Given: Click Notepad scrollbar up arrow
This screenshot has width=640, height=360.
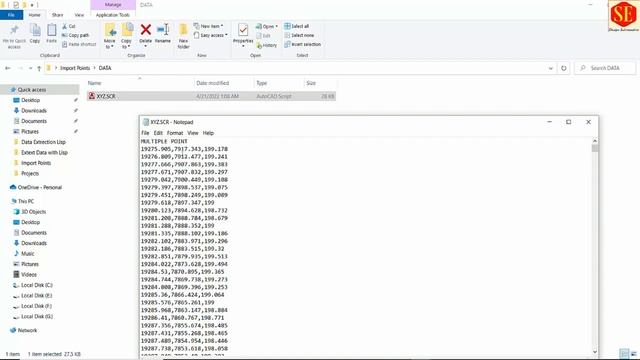Looking at the screenshot, I should [x=595, y=141].
